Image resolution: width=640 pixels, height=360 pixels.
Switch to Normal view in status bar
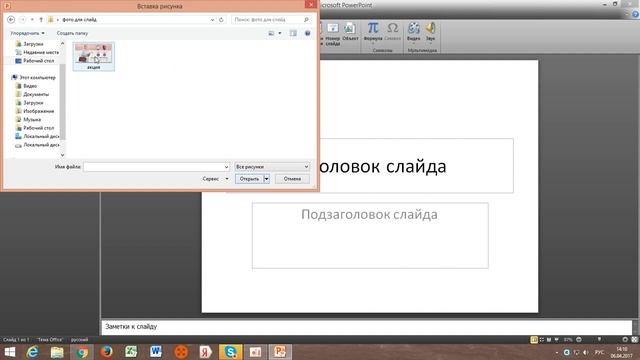click(533, 340)
